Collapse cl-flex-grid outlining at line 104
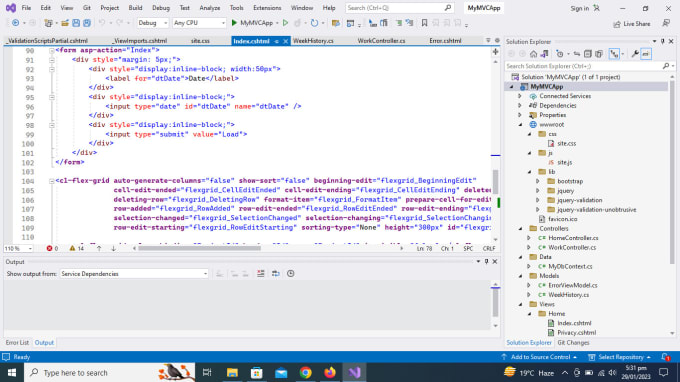Viewport: 680px width, 382px height. pyautogui.click(x=52, y=181)
